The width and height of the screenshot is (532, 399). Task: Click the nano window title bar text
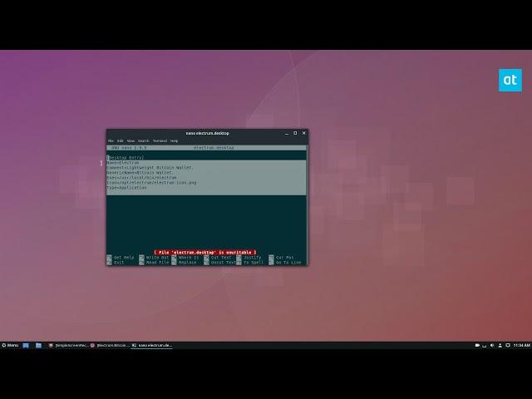click(207, 133)
